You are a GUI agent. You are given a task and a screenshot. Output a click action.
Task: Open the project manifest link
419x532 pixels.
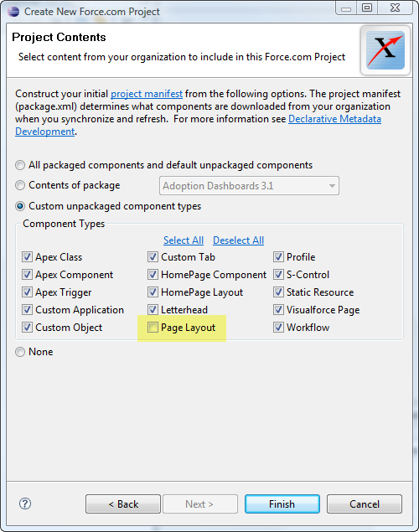(x=147, y=94)
